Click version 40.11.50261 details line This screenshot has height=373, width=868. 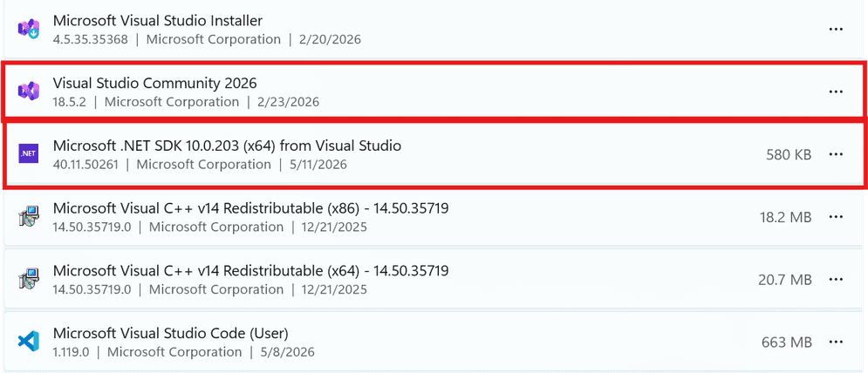[x=200, y=165]
